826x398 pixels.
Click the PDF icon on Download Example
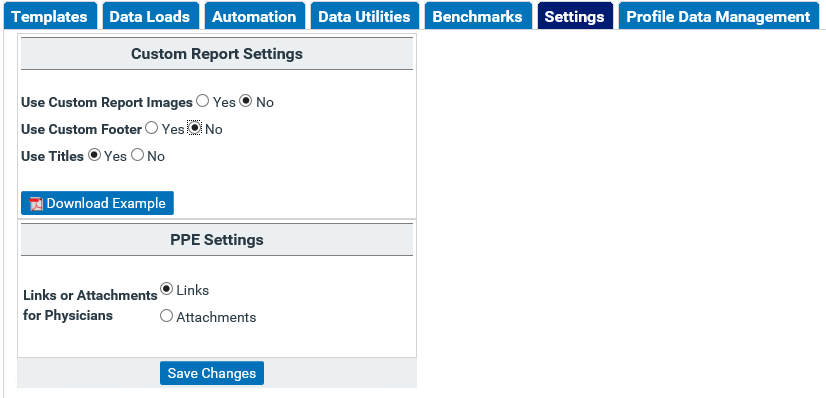click(x=36, y=204)
